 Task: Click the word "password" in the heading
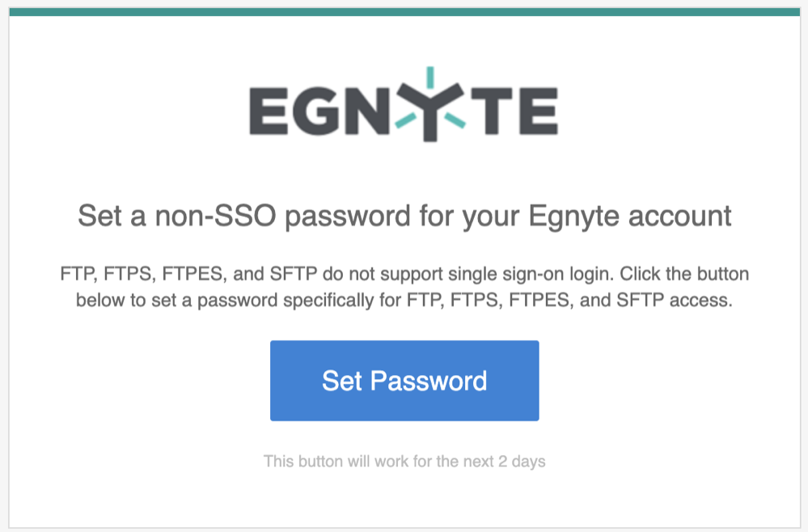[x=347, y=217]
